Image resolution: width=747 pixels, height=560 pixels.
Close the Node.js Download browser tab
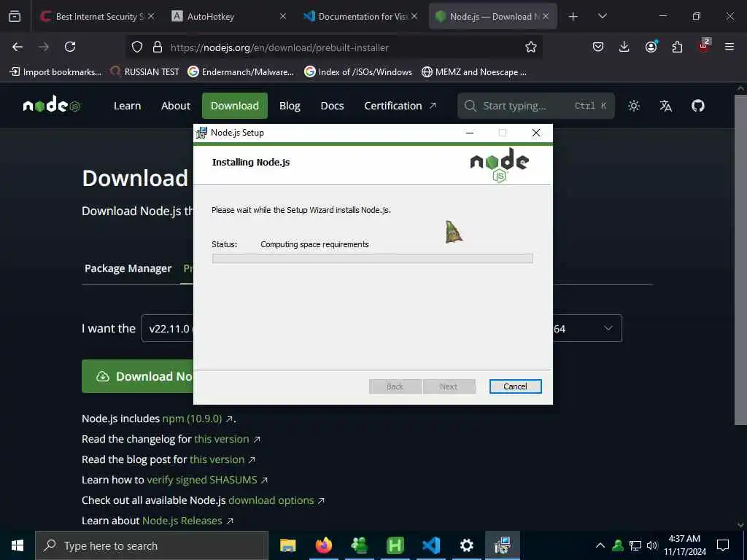click(546, 16)
